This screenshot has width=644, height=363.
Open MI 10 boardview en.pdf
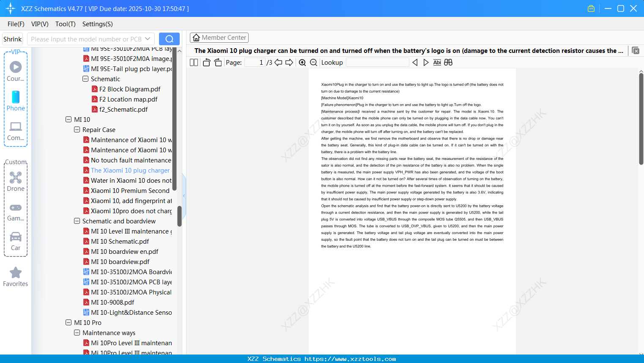125,252
